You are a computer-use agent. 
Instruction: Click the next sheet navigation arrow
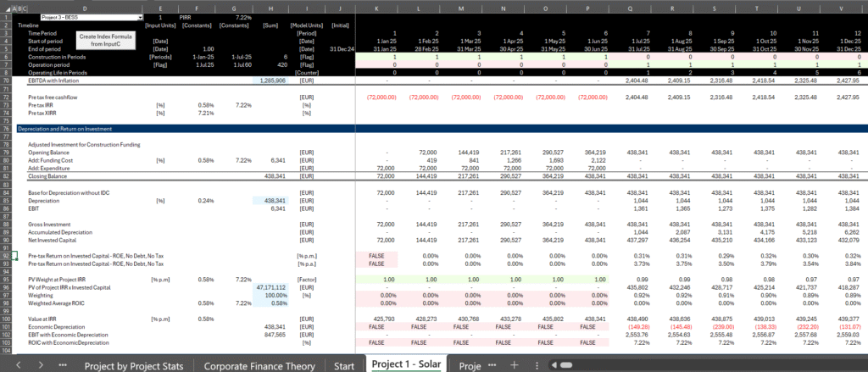[40, 364]
